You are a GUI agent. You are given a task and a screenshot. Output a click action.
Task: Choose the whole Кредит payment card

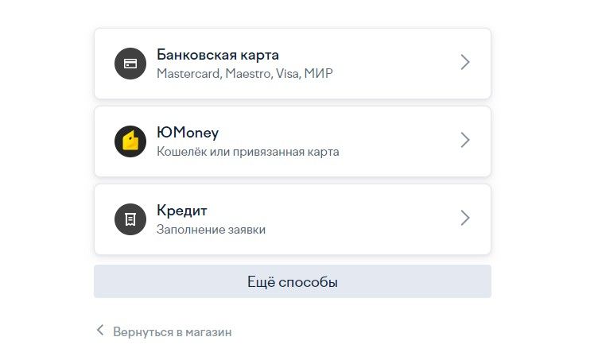[x=293, y=219]
